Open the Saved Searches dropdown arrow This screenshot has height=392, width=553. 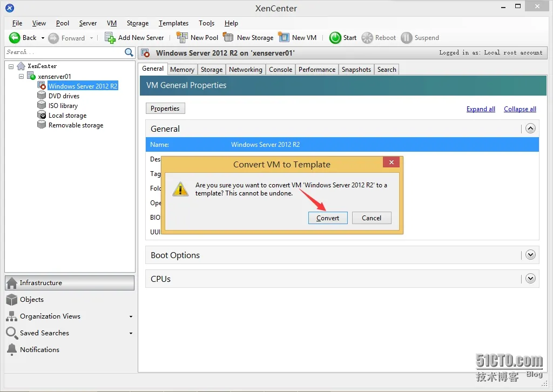tap(131, 334)
